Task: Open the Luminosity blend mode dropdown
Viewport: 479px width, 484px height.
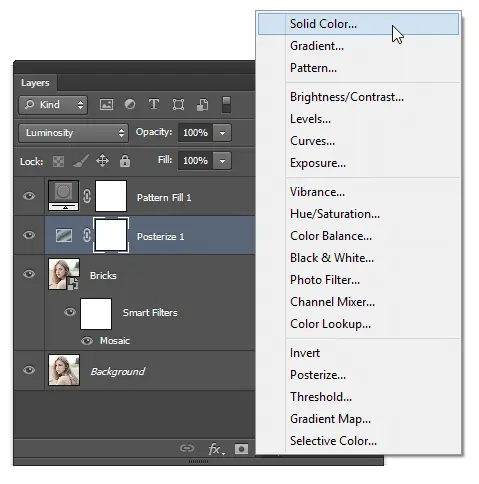Action: (x=73, y=133)
